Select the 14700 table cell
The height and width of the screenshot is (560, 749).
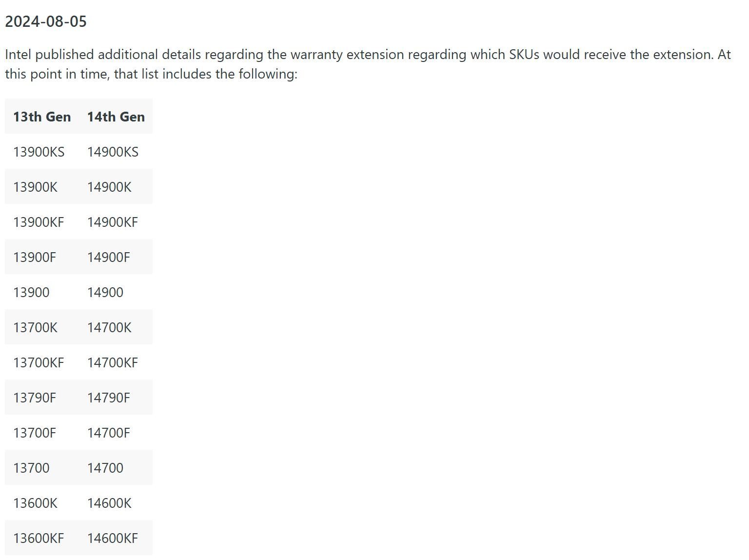[x=105, y=468]
